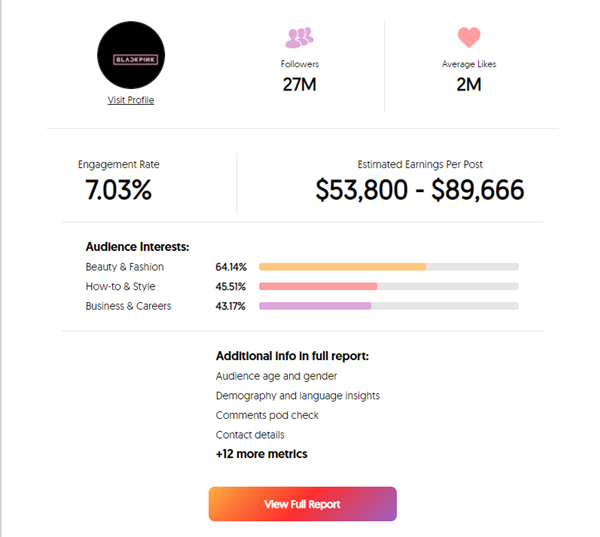Click the purple Business & Careers bar
This screenshot has height=537, width=600.
point(315,306)
